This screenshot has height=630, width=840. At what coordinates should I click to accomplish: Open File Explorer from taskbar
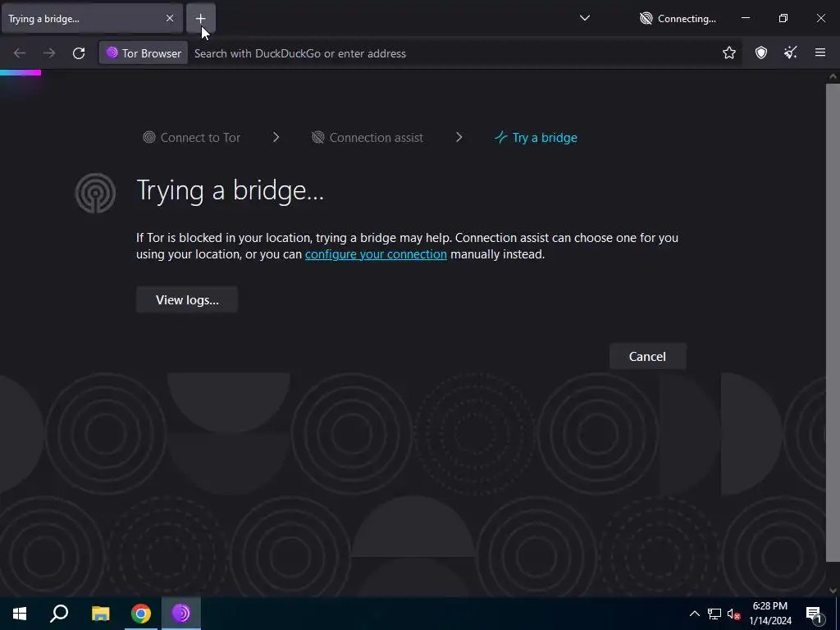[100, 614]
